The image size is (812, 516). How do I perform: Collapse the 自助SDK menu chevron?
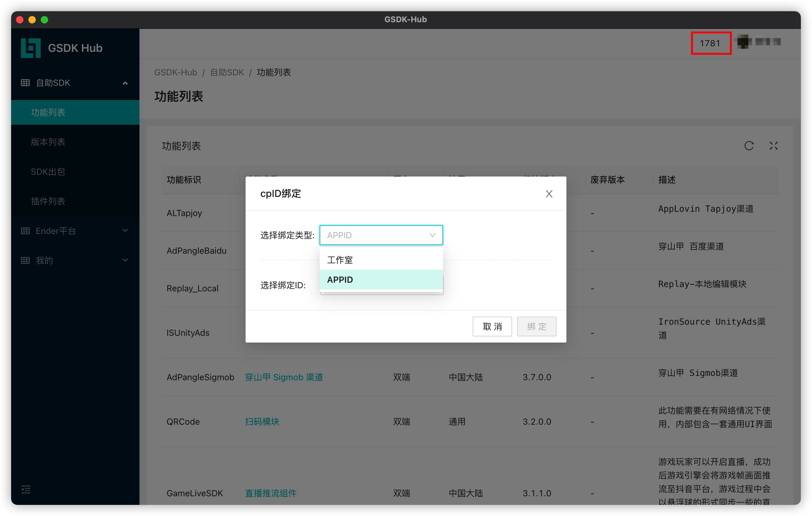pyautogui.click(x=125, y=83)
